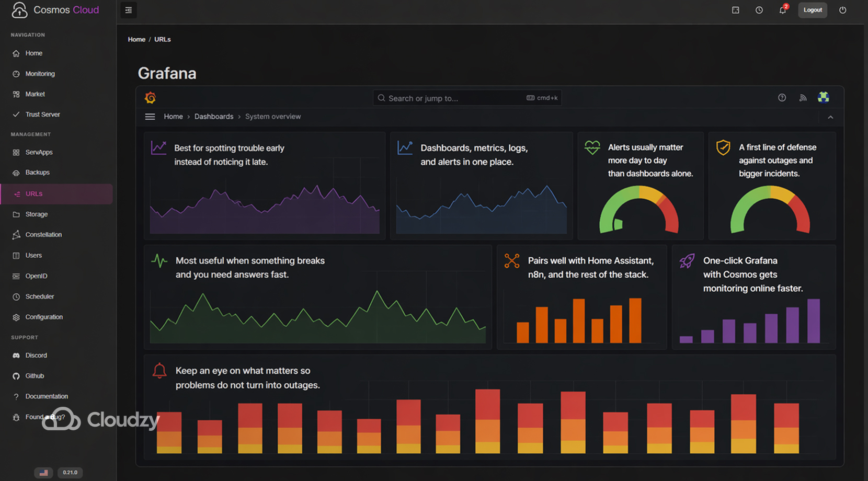Screen dimensions: 868x481
Task: Collapse the Grafana panel row using the chevron
Action: tap(830, 117)
